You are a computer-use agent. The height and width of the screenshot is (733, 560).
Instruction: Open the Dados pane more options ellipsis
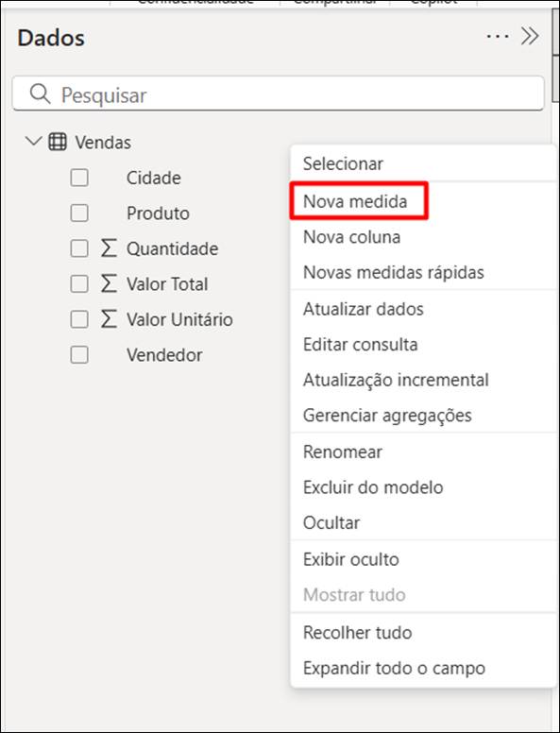point(498,37)
